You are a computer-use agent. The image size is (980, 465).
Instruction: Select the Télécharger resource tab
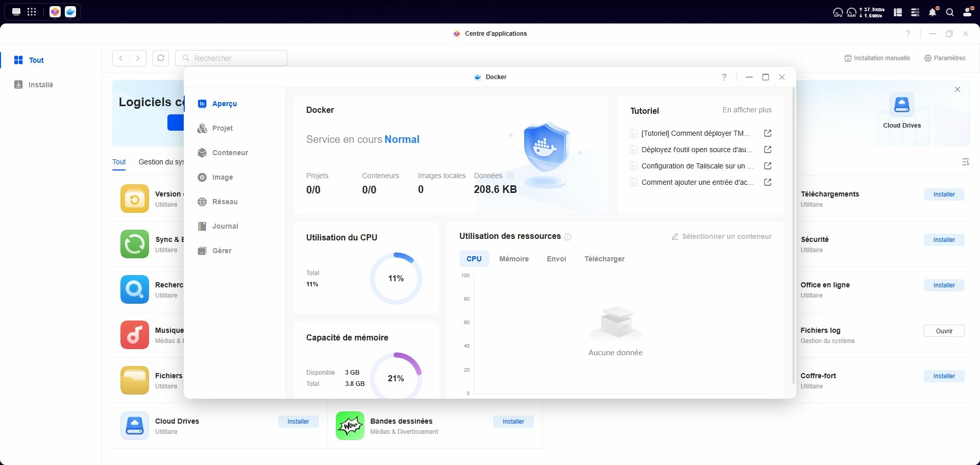tap(604, 259)
